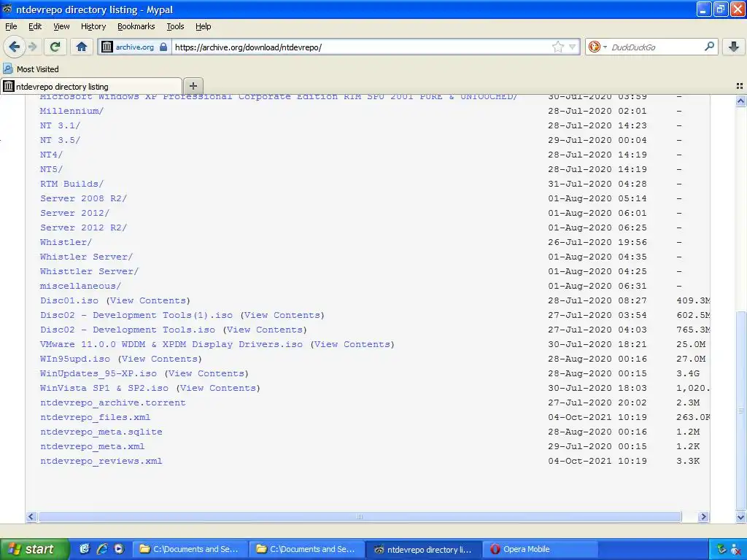The width and height of the screenshot is (747, 560).
Task: Open the miscellaneous/ folder link
Action: (80, 286)
